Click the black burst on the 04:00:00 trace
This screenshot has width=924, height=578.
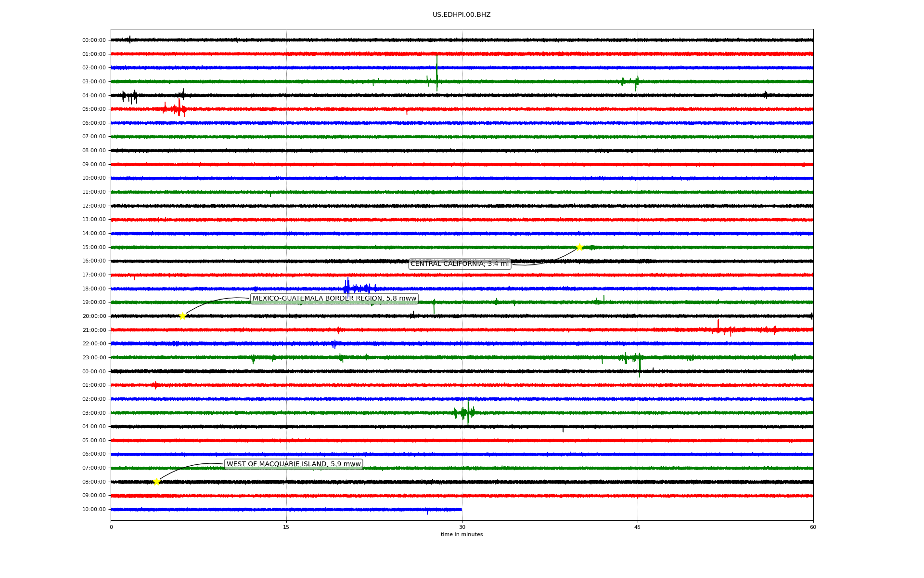coord(130,96)
